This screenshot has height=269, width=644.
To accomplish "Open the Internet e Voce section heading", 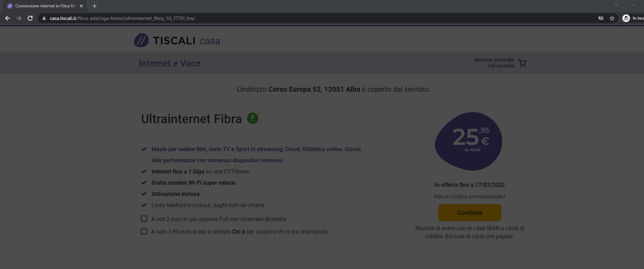I will 170,63.
